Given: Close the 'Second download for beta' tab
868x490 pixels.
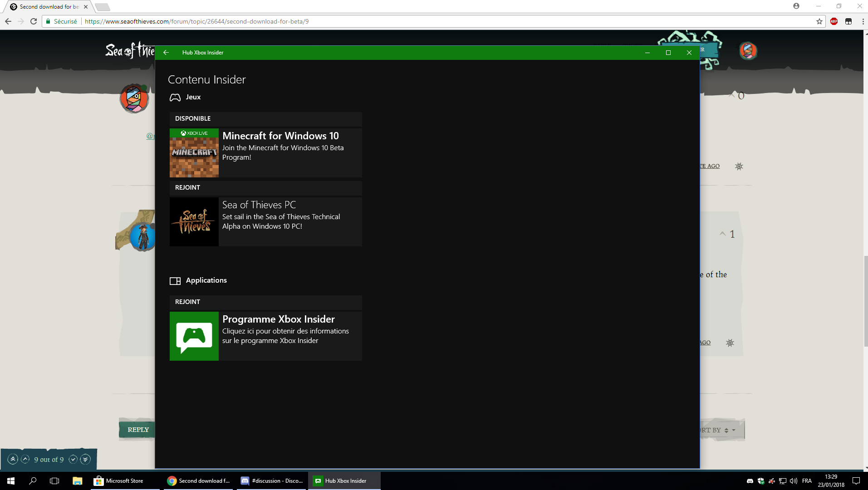Looking at the screenshot, I should [x=86, y=7].
